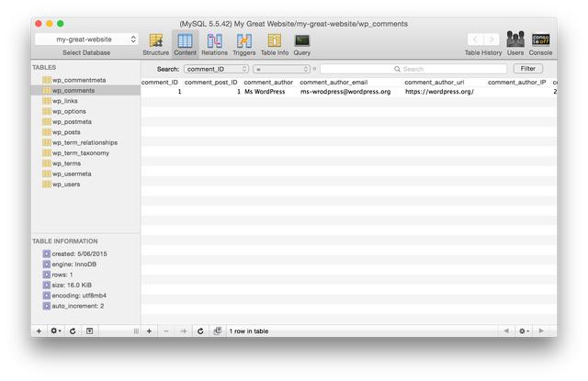Open the sidebar table actions gear menu
The height and width of the screenshot is (381, 588).
[x=56, y=331]
